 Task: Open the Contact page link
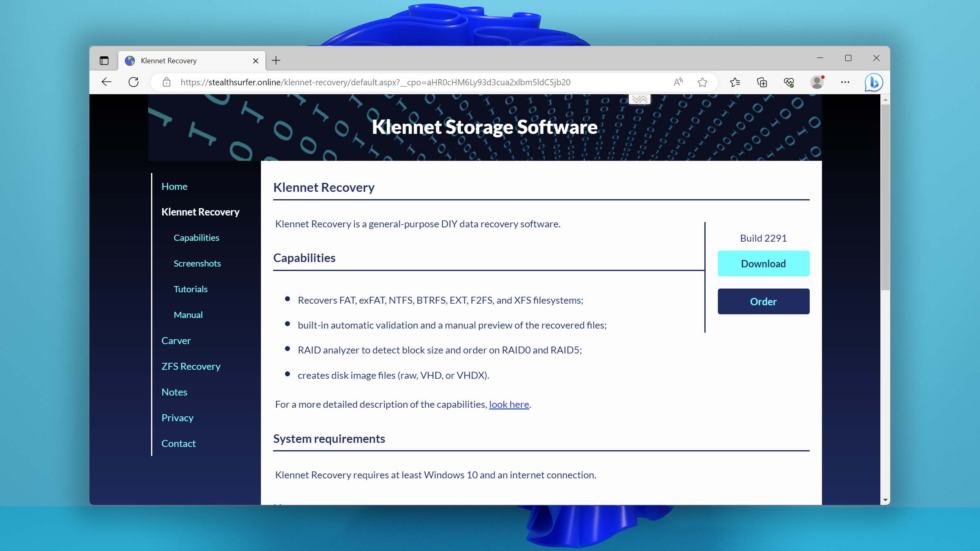(178, 443)
